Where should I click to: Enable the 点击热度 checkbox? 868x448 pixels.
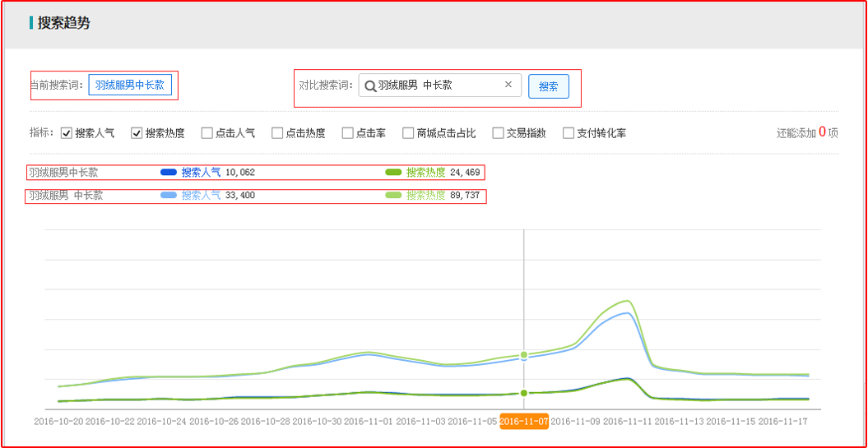pyautogui.click(x=277, y=133)
